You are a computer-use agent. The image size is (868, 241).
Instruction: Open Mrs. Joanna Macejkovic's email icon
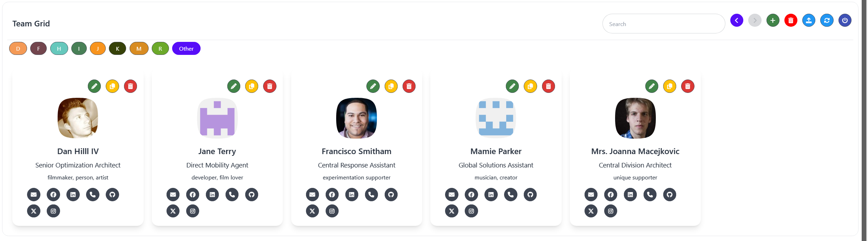(x=591, y=195)
